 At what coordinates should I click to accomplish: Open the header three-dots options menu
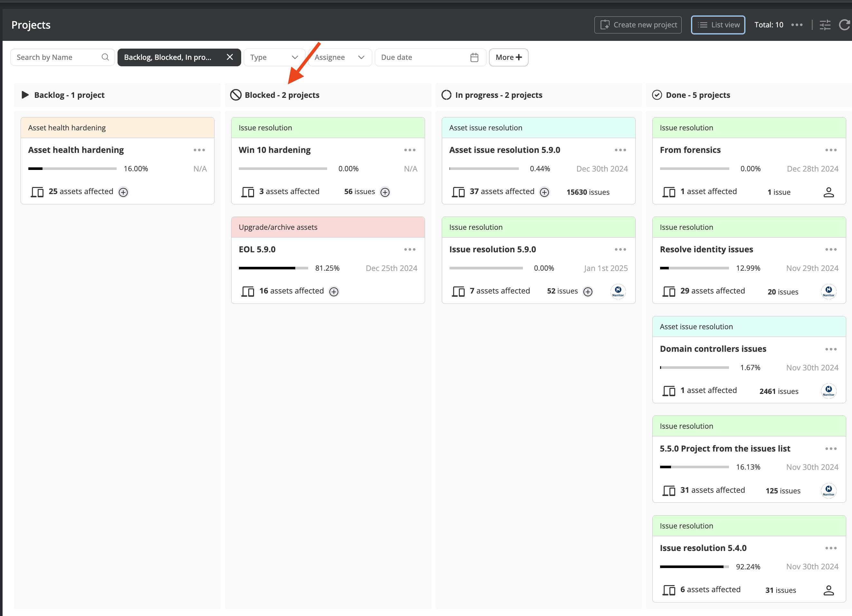[797, 25]
